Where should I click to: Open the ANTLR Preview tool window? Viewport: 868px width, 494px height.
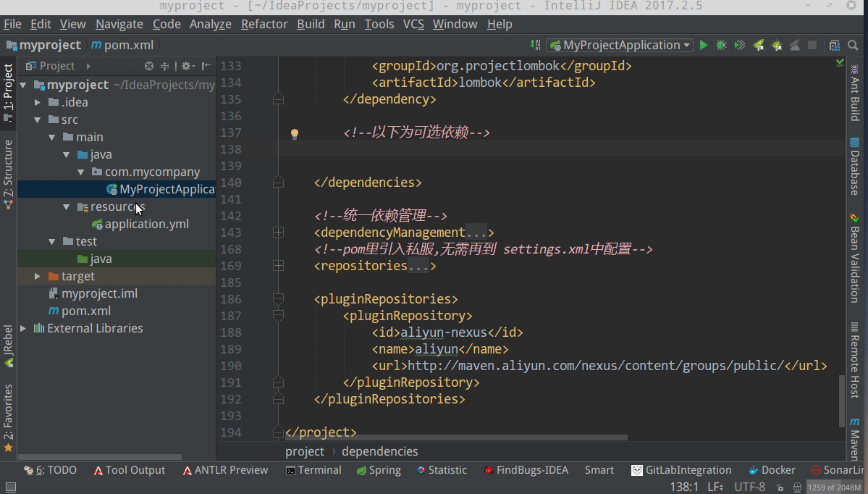(225, 470)
